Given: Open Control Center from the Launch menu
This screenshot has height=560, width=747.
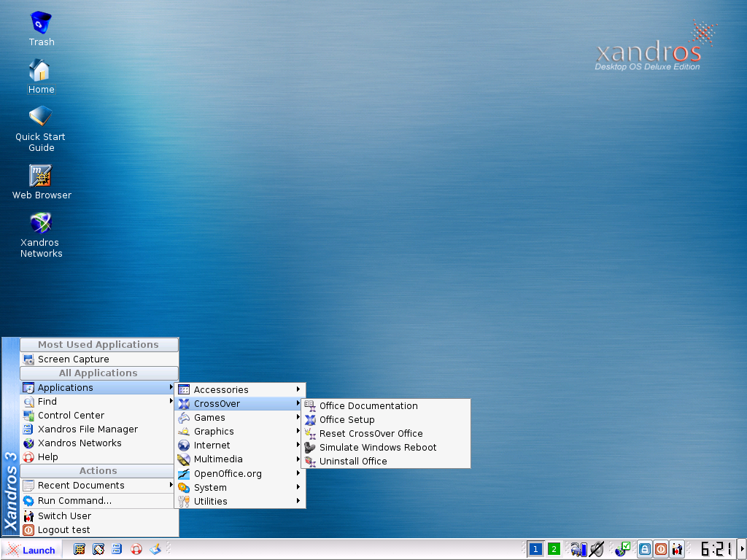Looking at the screenshot, I should pos(98,415).
